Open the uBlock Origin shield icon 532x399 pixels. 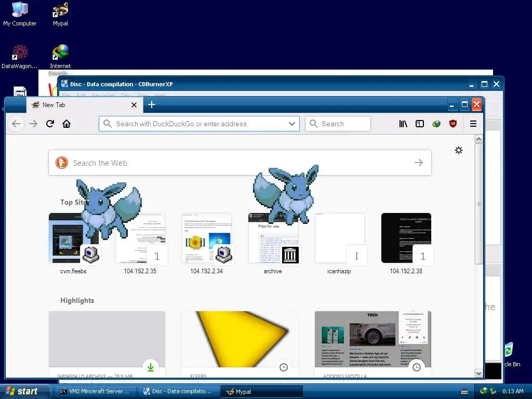click(x=453, y=124)
